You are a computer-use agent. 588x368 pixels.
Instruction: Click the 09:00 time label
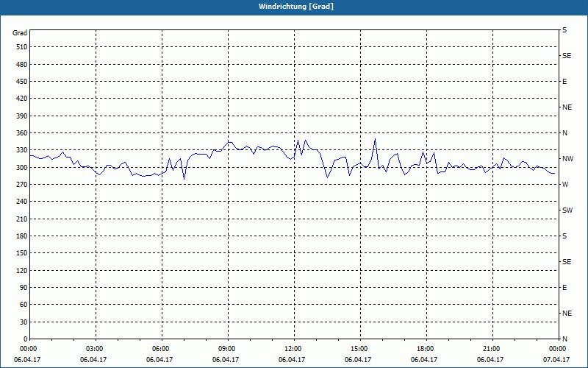point(226,349)
